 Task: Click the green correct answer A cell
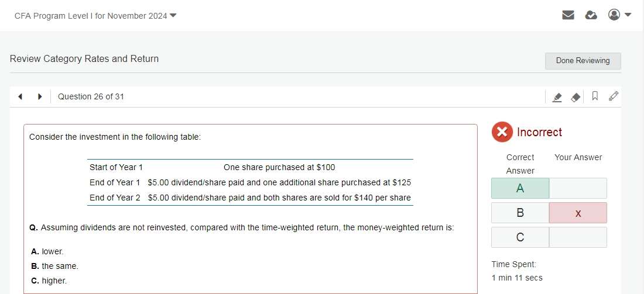point(520,188)
